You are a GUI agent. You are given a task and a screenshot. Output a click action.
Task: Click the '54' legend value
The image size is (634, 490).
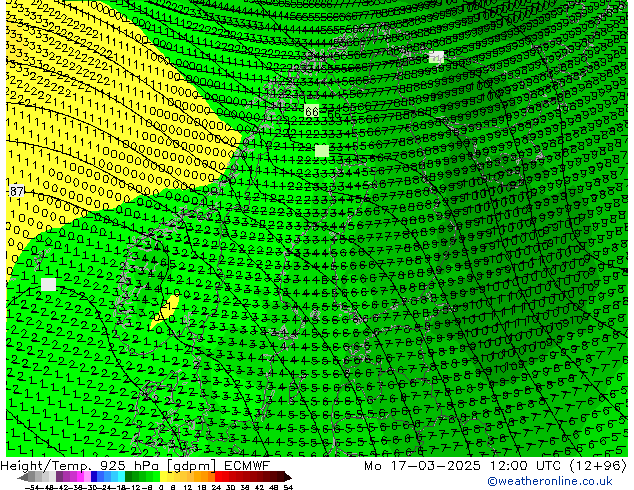287,487
